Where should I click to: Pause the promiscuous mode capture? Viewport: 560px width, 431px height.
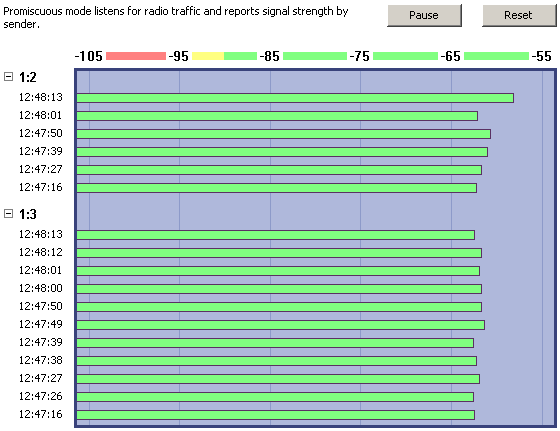click(x=424, y=15)
